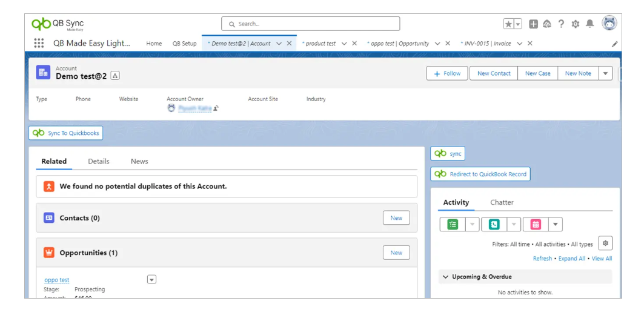Click the QB sync button
Viewport: 644px width, 318px height.
point(448,154)
